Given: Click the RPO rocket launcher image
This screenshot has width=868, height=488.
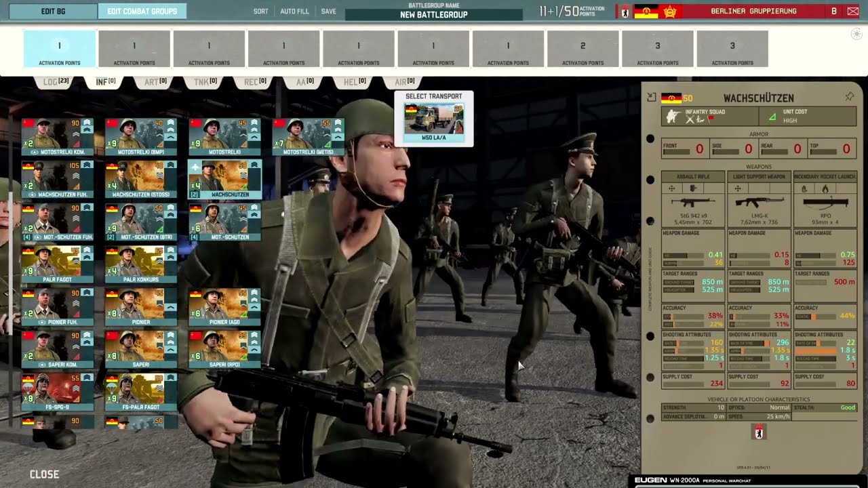Looking at the screenshot, I should coord(825,202).
